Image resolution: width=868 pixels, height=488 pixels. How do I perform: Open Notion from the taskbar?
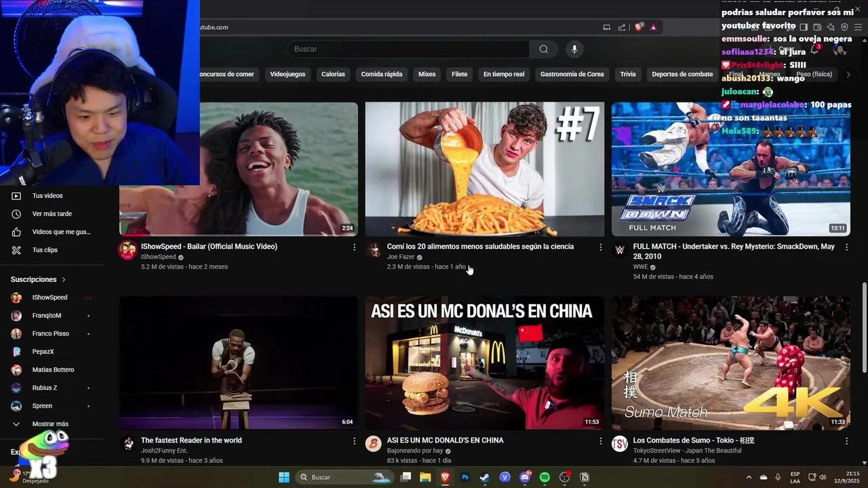pyautogui.click(x=585, y=477)
